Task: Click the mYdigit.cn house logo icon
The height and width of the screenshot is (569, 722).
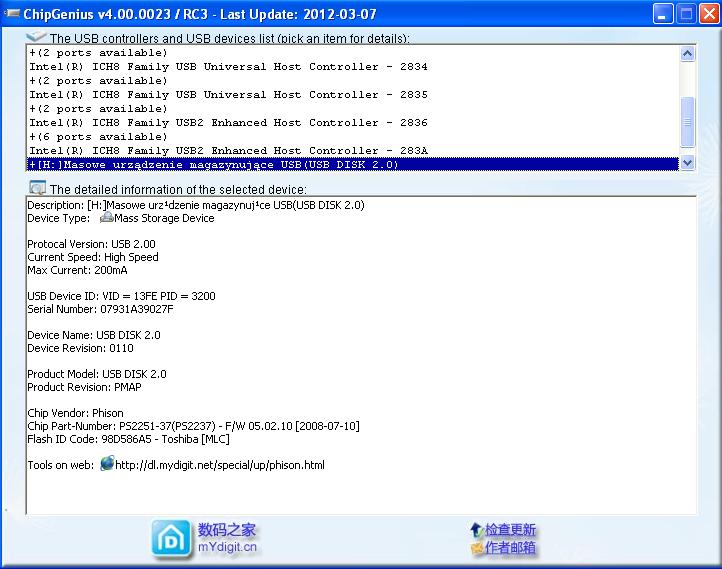Action: (x=171, y=540)
